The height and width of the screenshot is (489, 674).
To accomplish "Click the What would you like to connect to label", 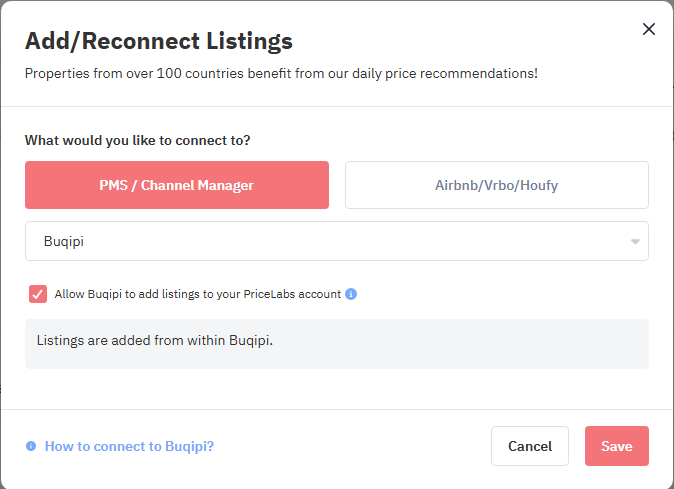I will (138, 141).
